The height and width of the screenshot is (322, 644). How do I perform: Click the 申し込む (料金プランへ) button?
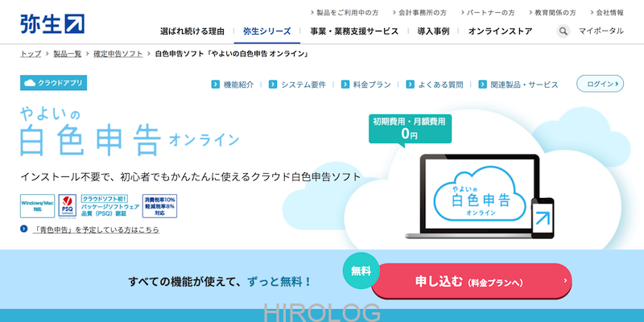(472, 282)
